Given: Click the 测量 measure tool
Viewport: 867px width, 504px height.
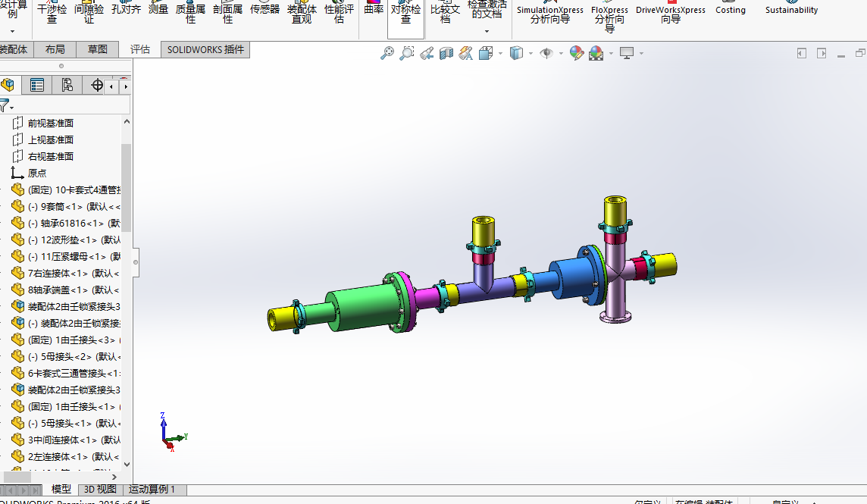Looking at the screenshot, I should 158,9.
